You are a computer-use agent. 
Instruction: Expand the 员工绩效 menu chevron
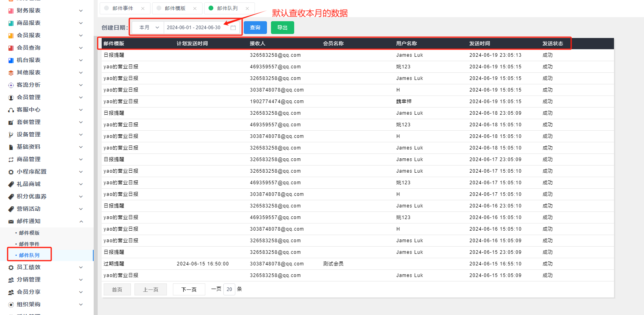[x=81, y=267]
